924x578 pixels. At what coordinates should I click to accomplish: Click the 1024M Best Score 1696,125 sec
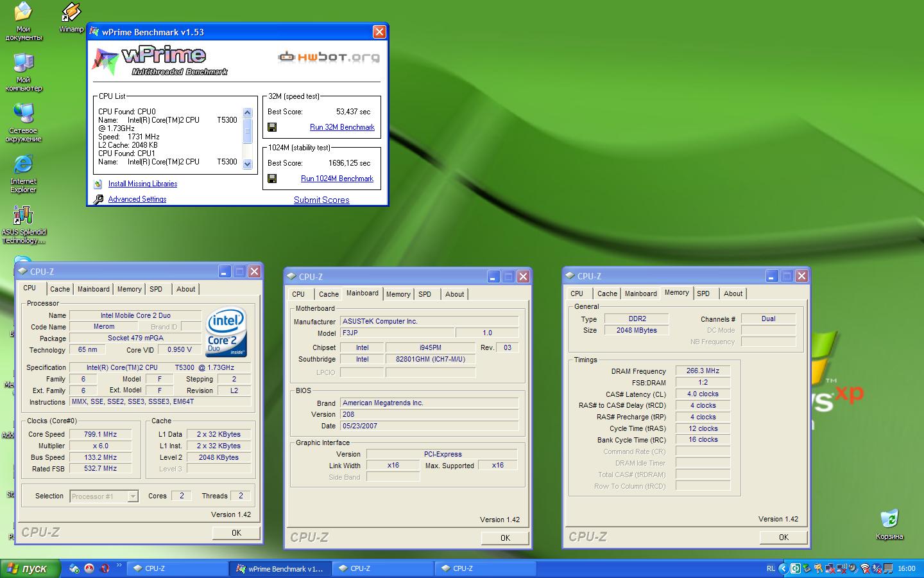click(x=350, y=163)
